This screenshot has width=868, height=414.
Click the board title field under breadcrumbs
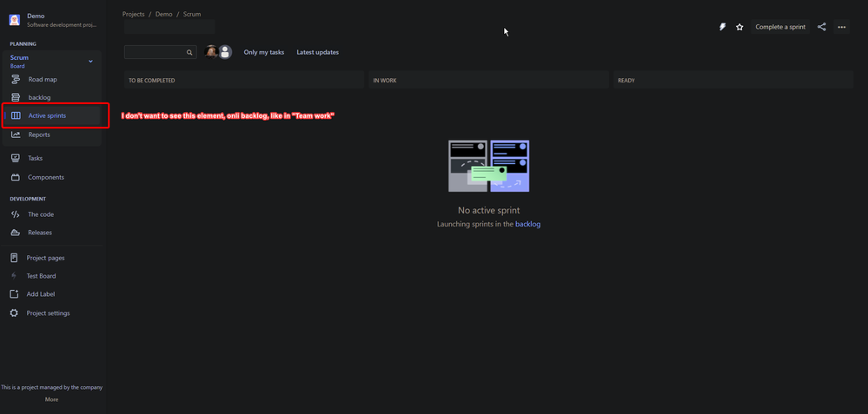click(x=169, y=27)
